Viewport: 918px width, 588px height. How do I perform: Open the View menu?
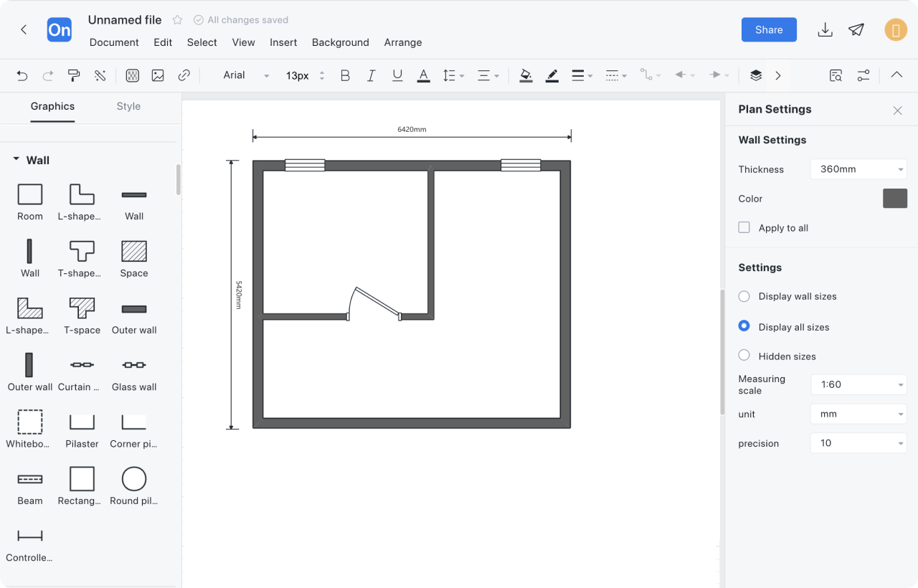244,42
